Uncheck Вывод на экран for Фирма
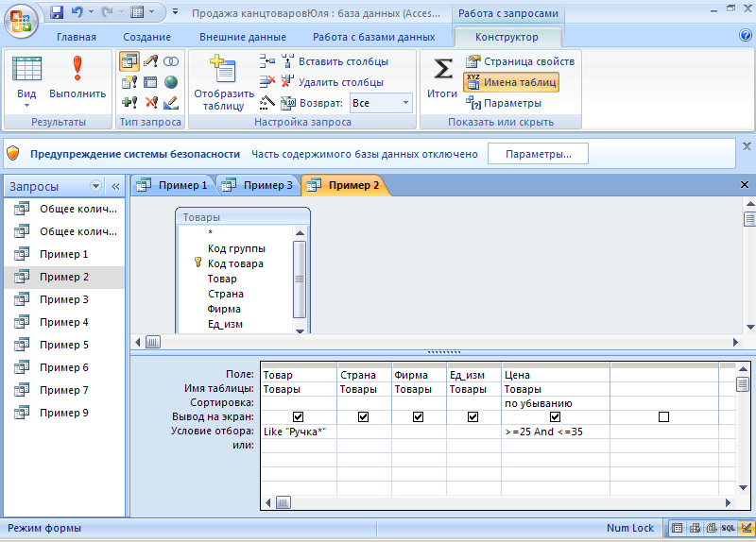This screenshot has height=542, width=756. point(418,416)
